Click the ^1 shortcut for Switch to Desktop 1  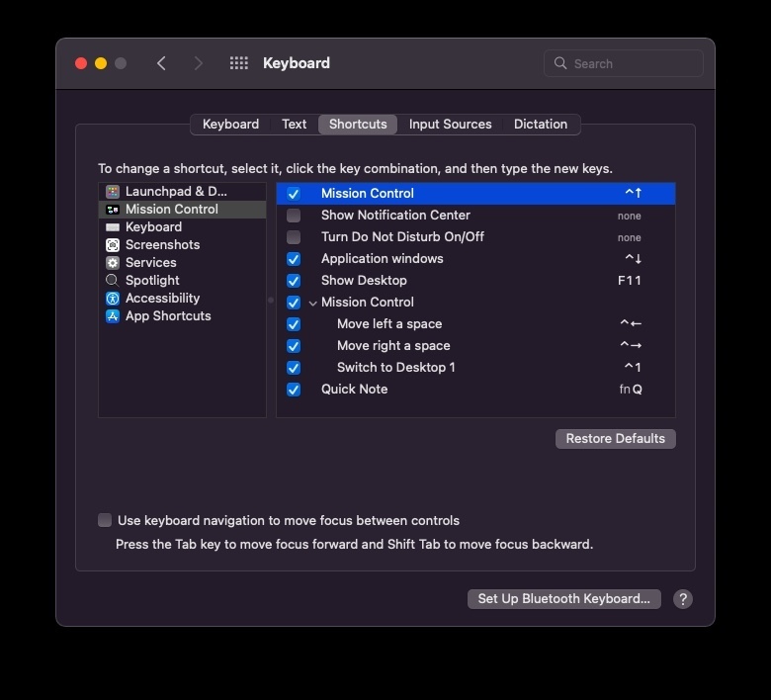[x=633, y=367]
